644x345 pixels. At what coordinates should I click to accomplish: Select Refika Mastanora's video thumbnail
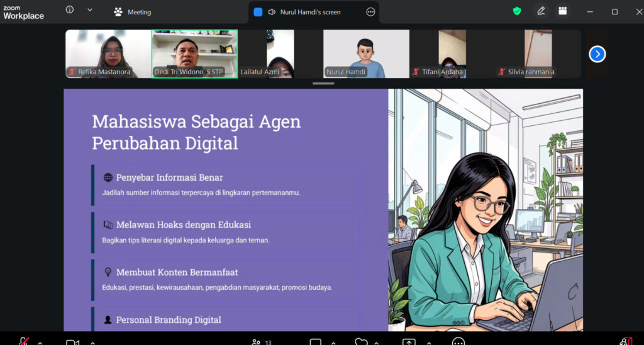tap(108, 54)
